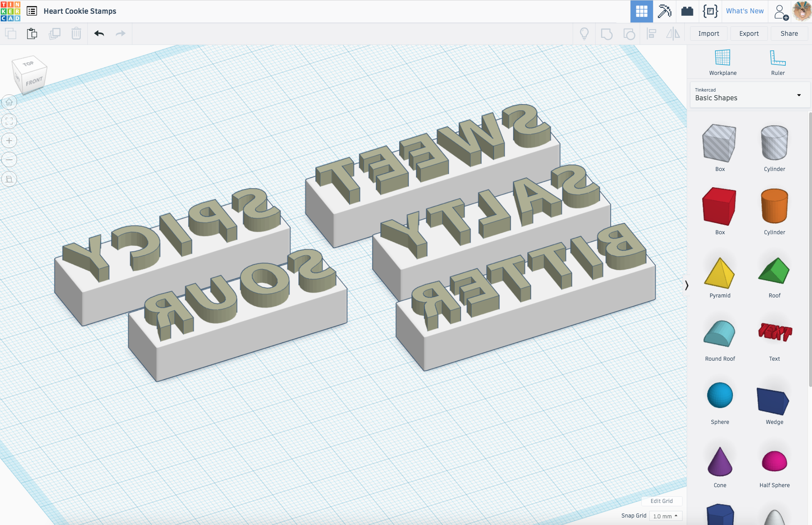This screenshot has width=812, height=525.
Task: Click the undo action icon
Action: [x=99, y=34]
